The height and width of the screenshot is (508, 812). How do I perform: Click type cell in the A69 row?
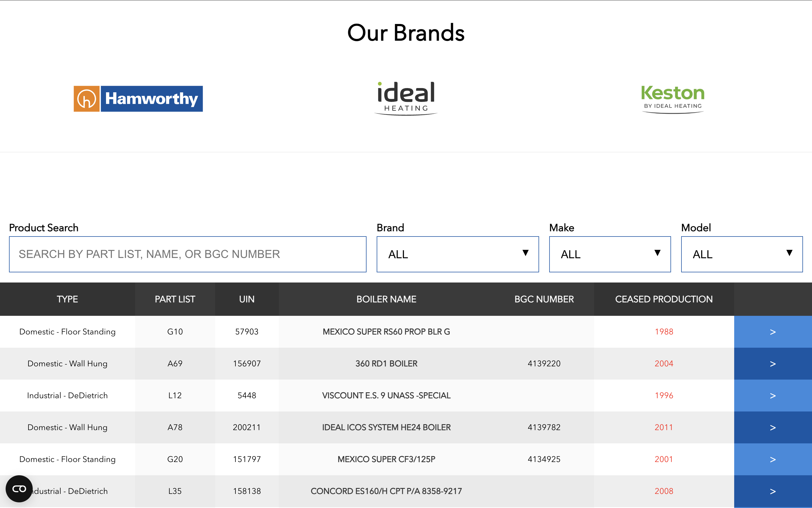point(67,364)
